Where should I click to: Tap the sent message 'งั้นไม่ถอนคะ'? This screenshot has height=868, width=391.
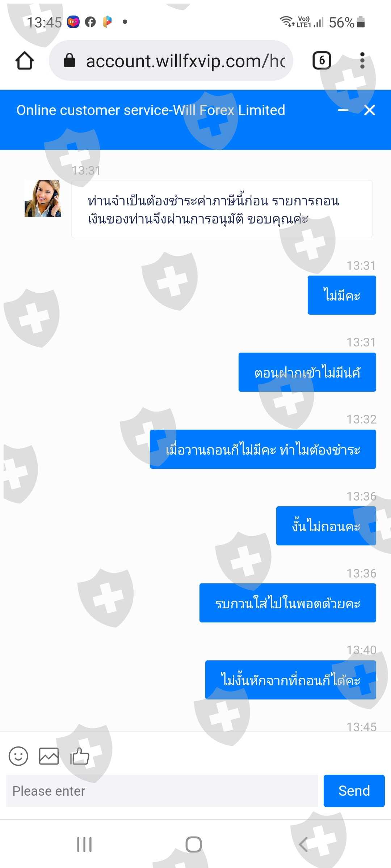(x=326, y=526)
